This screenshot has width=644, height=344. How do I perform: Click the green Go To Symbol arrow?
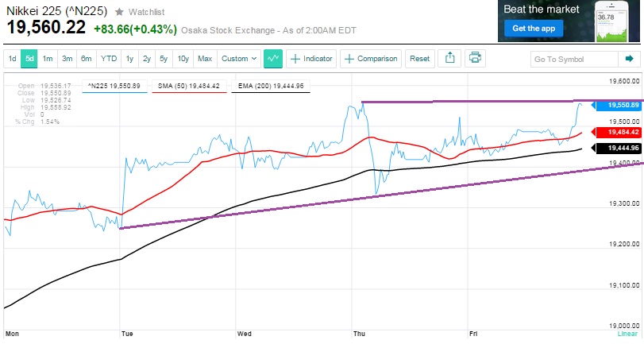(x=629, y=59)
